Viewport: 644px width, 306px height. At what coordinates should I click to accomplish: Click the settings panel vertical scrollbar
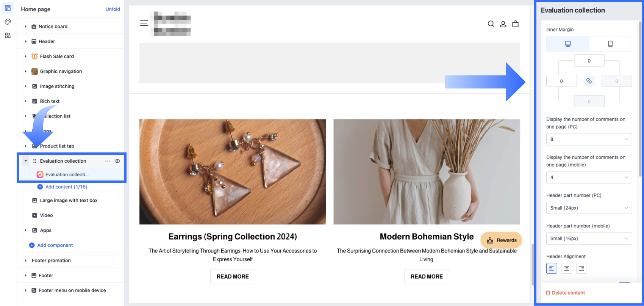click(x=640, y=99)
